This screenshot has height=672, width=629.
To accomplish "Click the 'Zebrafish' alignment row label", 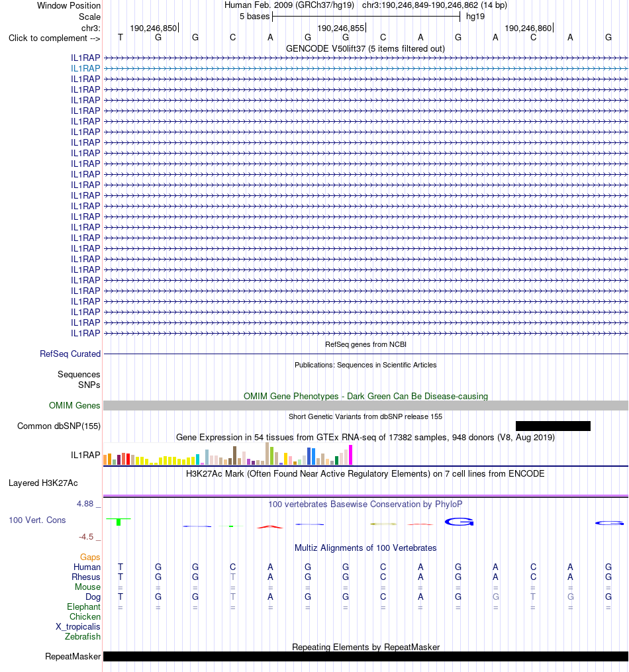I will [83, 636].
